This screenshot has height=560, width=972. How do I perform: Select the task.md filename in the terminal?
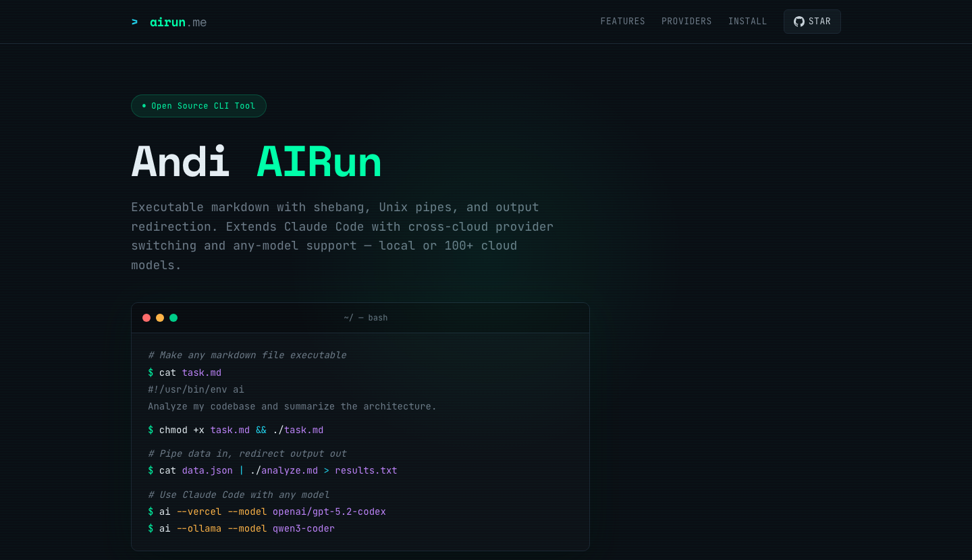click(201, 372)
